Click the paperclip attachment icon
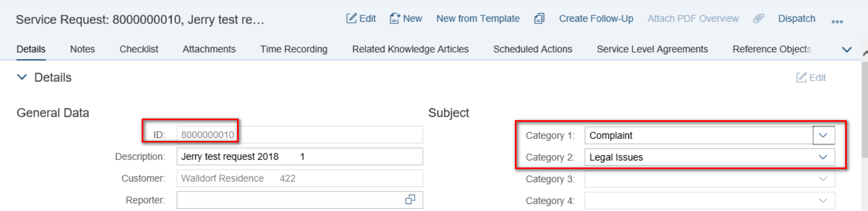868x211 pixels. (x=758, y=18)
